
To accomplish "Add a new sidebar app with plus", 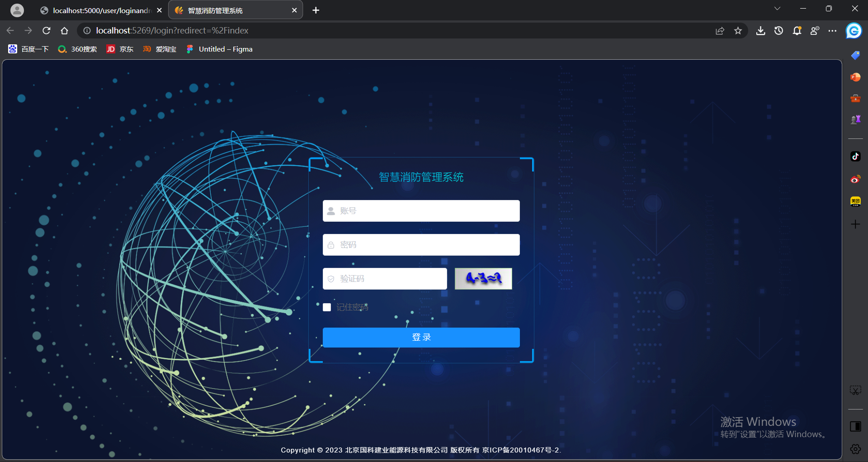I will pyautogui.click(x=855, y=224).
